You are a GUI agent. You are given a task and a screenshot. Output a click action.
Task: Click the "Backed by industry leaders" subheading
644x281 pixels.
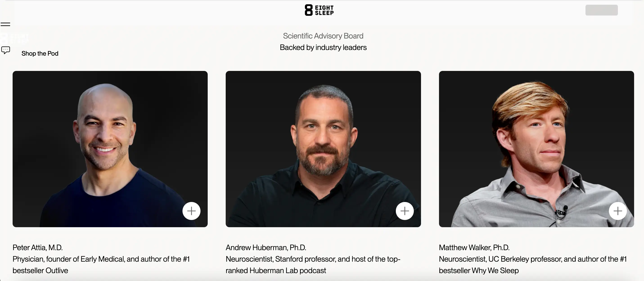coord(323,47)
